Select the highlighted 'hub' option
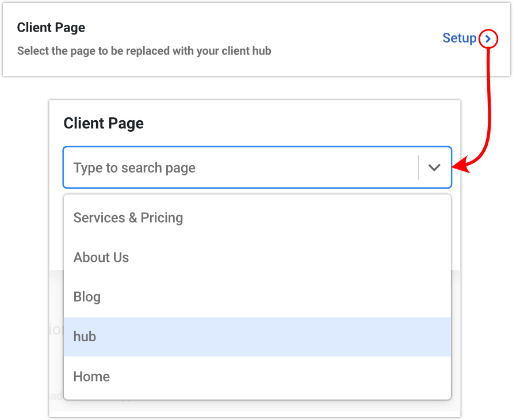516x420 pixels. 257,337
